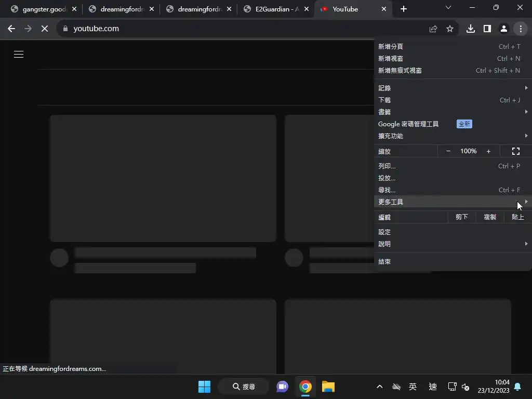Select 新增視窗 menu item

[x=453, y=58]
